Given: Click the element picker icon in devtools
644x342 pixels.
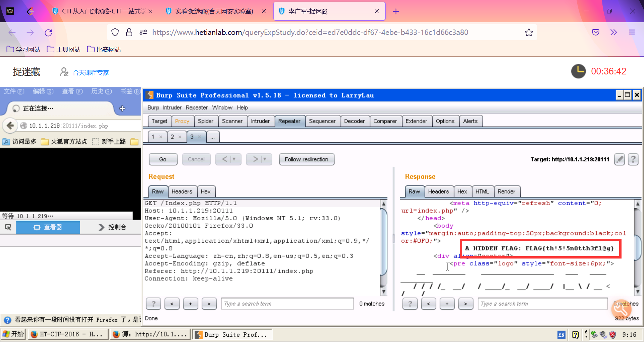Looking at the screenshot, I should click(x=8, y=227).
